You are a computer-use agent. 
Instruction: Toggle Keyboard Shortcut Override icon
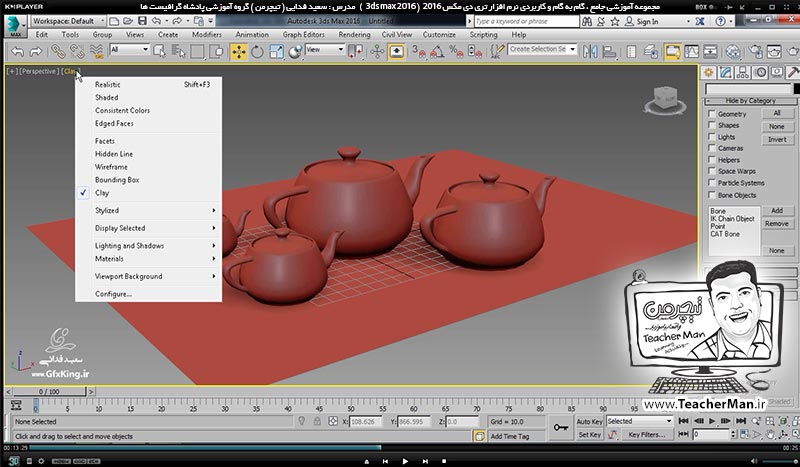click(x=396, y=51)
